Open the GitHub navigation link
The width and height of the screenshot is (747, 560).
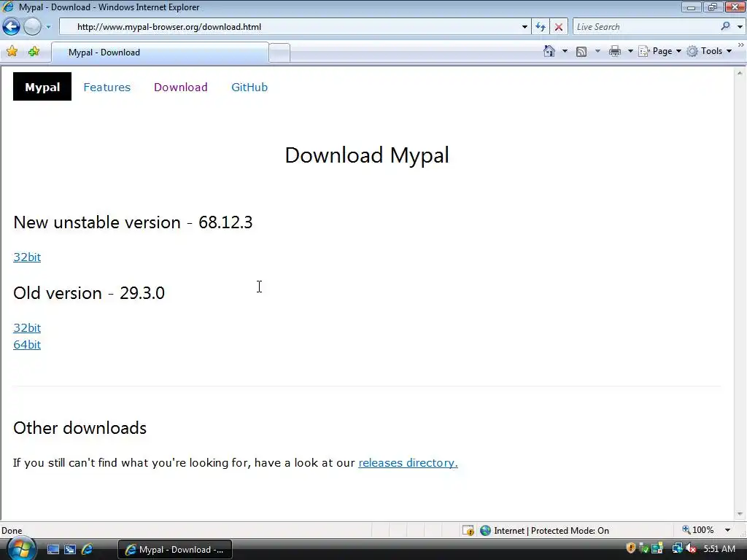(x=249, y=87)
